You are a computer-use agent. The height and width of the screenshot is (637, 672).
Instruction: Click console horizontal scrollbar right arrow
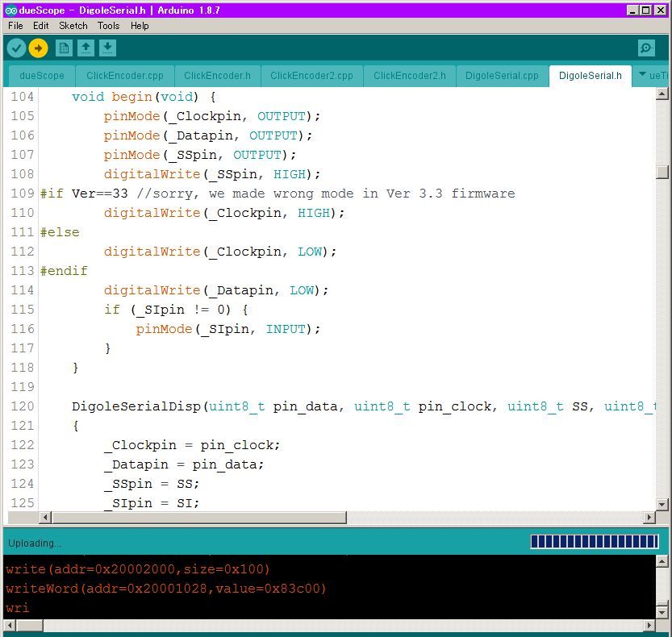coord(649,626)
